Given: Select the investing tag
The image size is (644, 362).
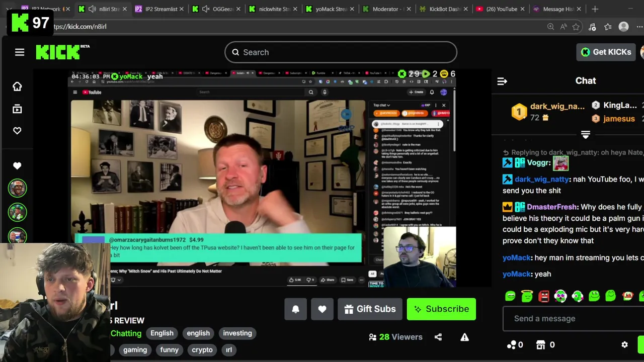Looking at the screenshot, I should (x=237, y=333).
